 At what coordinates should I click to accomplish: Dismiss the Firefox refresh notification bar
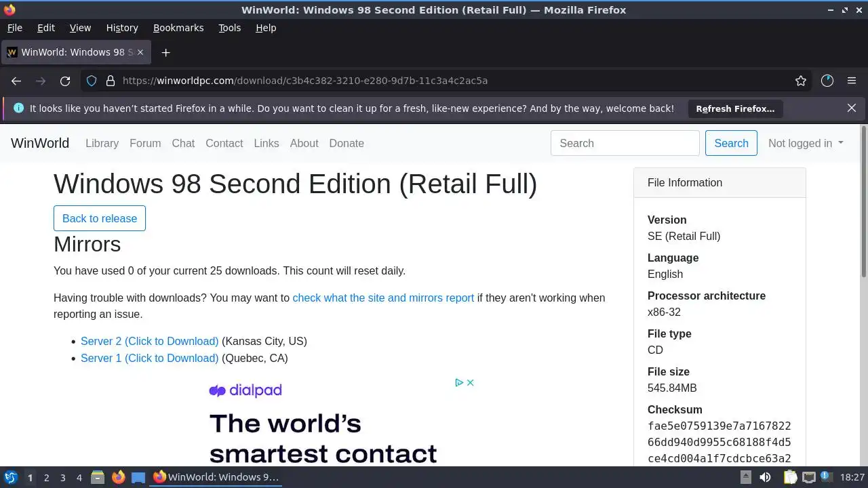click(x=852, y=108)
